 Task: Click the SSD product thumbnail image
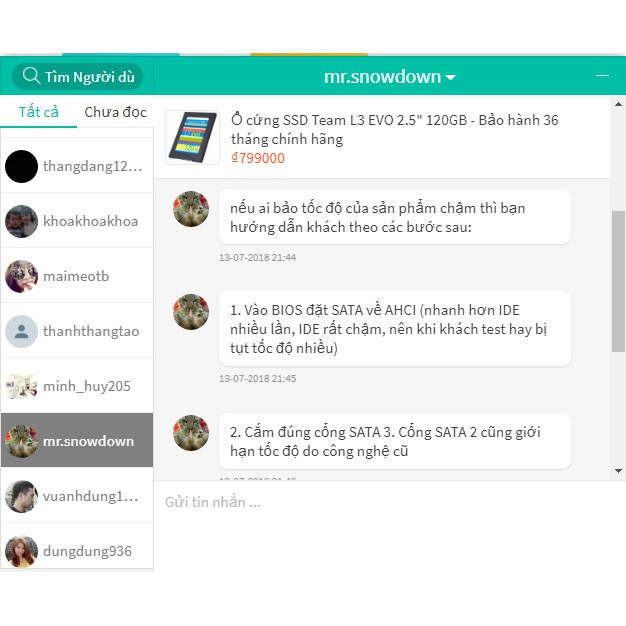(x=192, y=137)
